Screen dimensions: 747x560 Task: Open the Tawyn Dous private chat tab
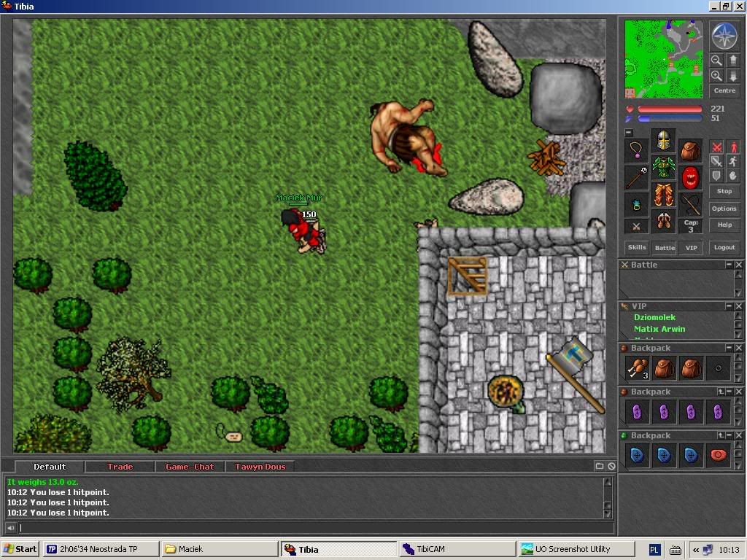tap(260, 467)
